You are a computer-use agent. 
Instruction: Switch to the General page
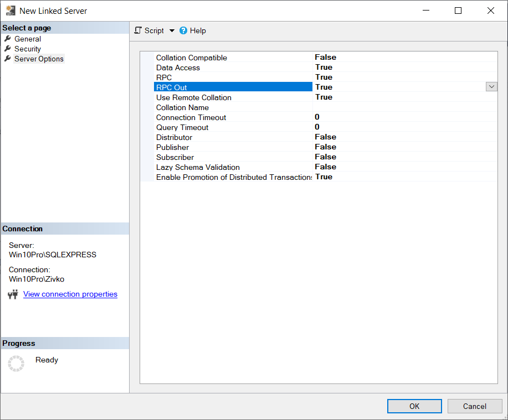tap(28, 39)
